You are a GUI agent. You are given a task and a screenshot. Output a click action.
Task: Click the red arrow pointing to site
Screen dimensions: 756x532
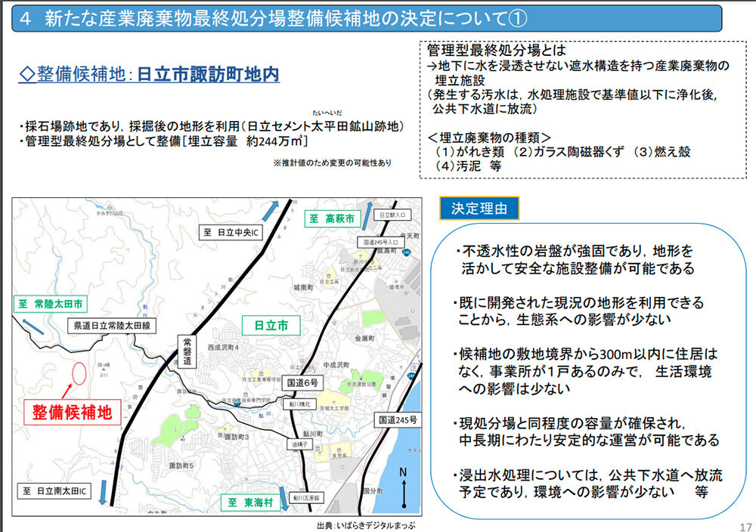(67, 391)
